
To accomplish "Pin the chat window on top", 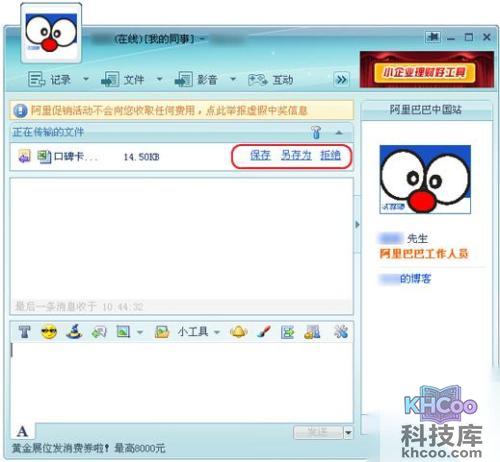I will (433, 37).
